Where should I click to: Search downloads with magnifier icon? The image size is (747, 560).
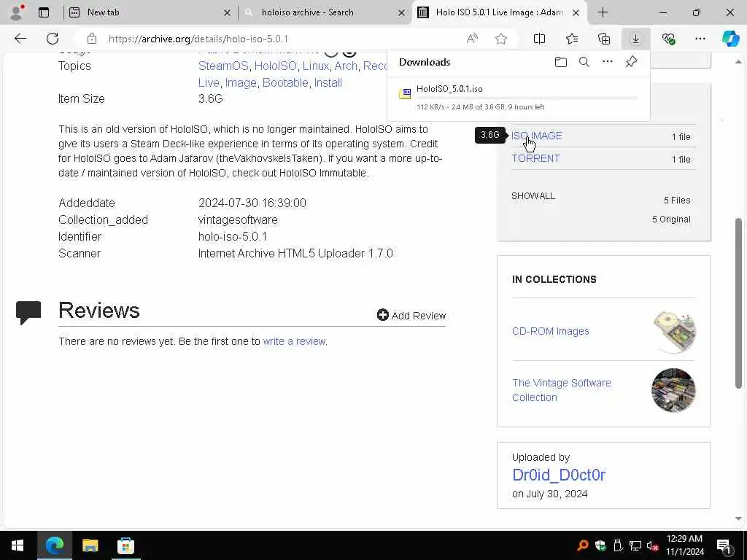584,62
